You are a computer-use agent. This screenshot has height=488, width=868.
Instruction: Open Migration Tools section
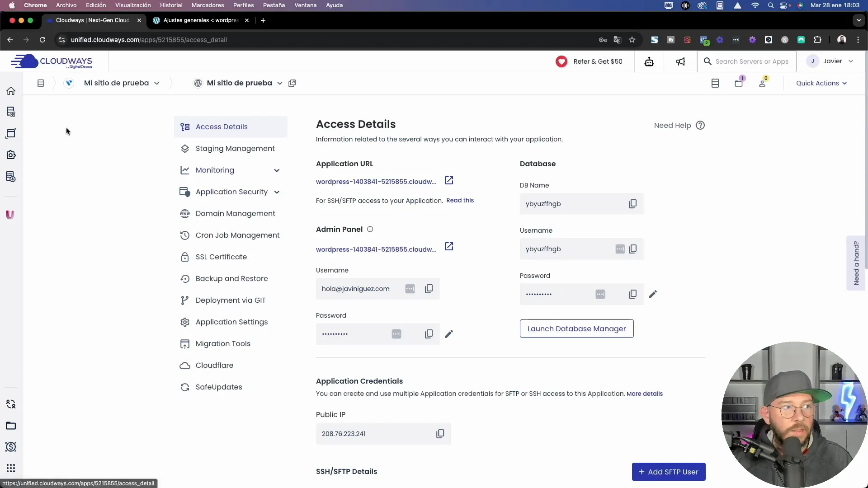click(x=231, y=344)
